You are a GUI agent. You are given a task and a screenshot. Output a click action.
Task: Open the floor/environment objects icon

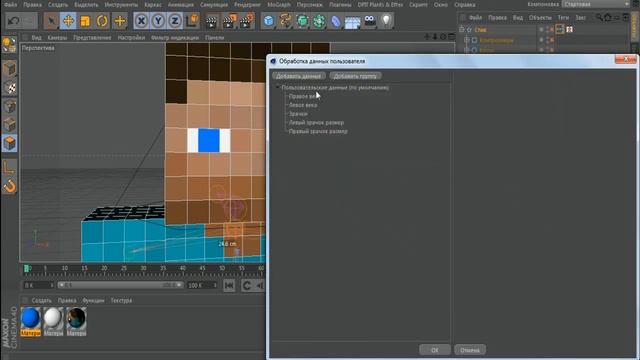pyautogui.click(x=352, y=21)
